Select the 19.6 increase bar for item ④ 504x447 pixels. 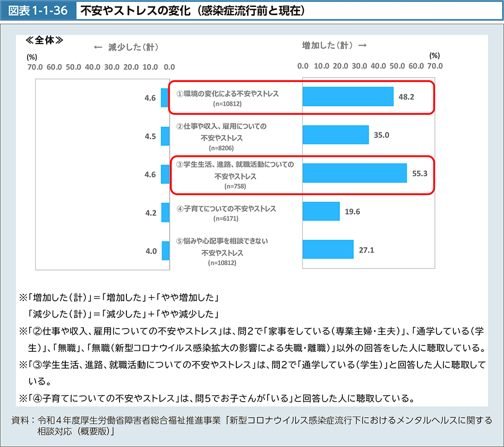click(x=321, y=212)
